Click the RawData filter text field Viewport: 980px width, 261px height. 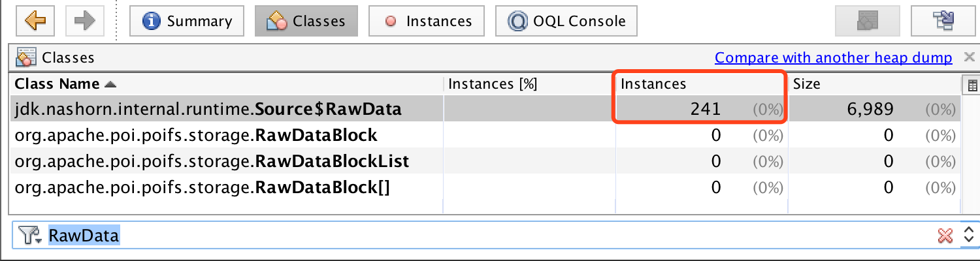point(457,236)
